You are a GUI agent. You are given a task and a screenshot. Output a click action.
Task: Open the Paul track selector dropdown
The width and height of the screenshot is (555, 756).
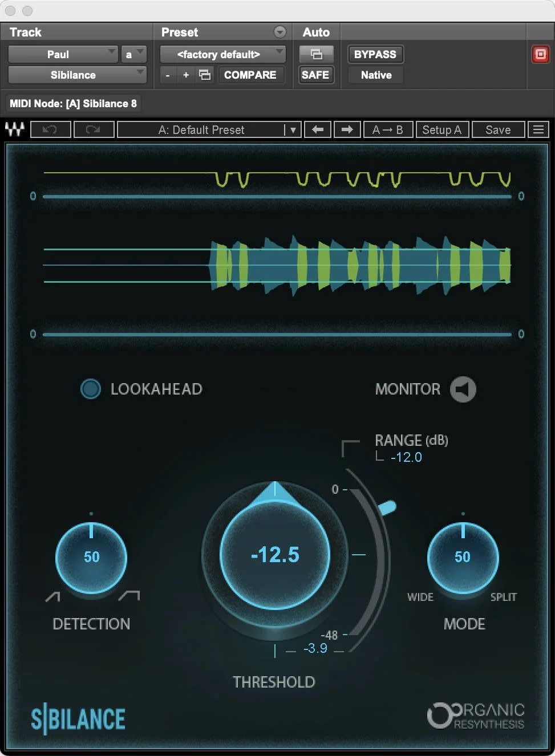[63, 54]
